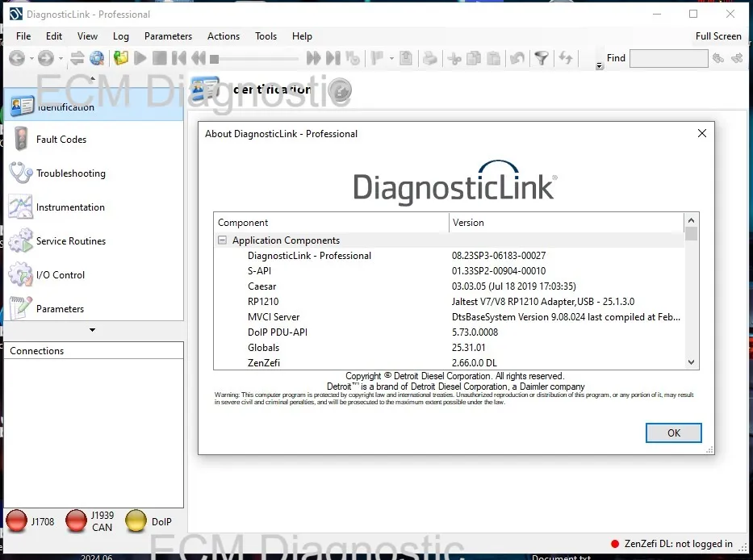Viewport: 753px width, 560px height.
Task: Click the Full Screen button
Action: pyautogui.click(x=717, y=36)
